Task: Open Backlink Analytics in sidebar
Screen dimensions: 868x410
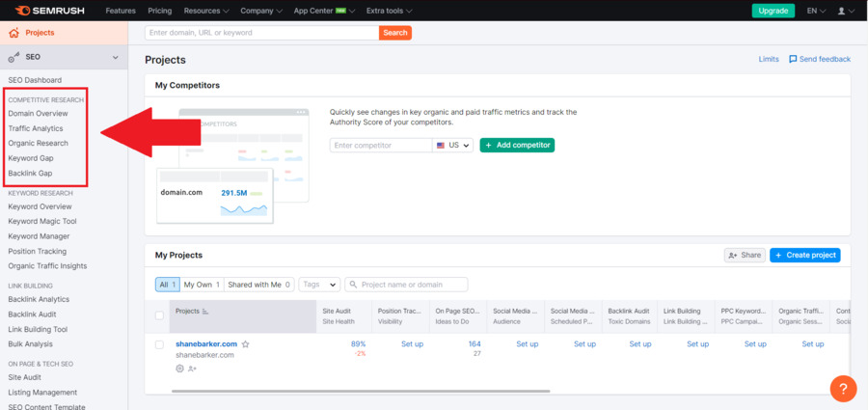Action: pyautogui.click(x=39, y=299)
